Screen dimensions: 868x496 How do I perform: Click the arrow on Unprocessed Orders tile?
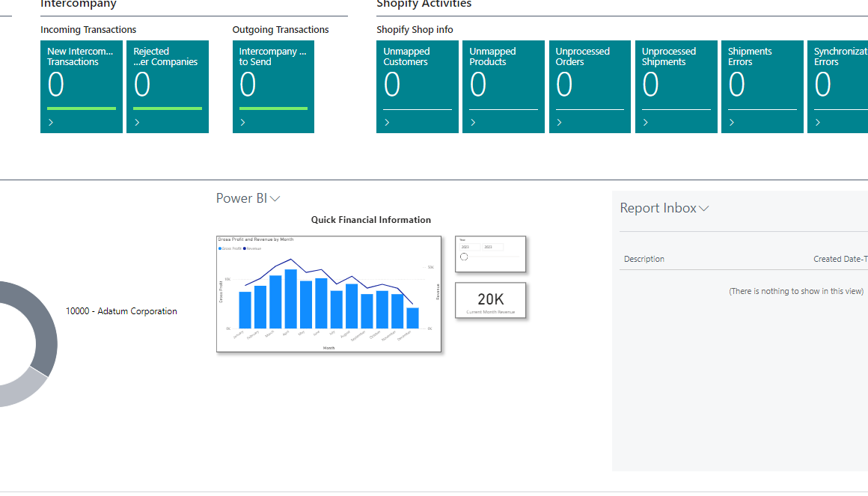tap(559, 123)
